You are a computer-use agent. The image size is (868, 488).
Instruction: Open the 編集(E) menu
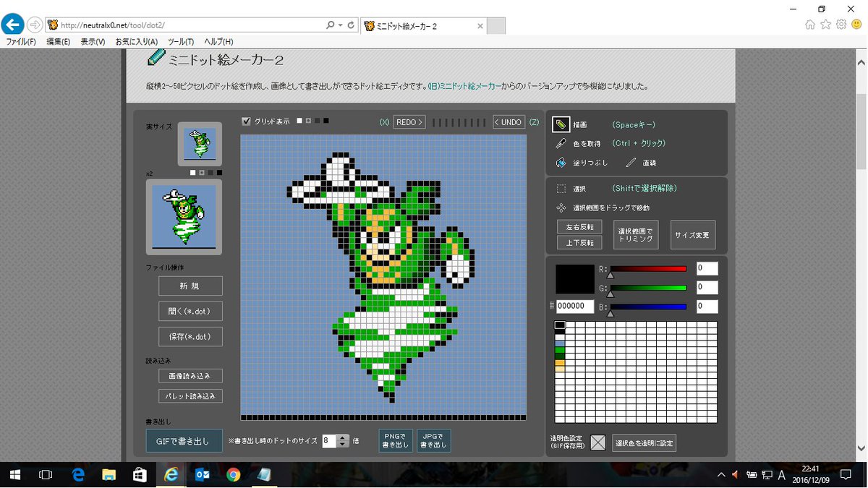click(59, 42)
